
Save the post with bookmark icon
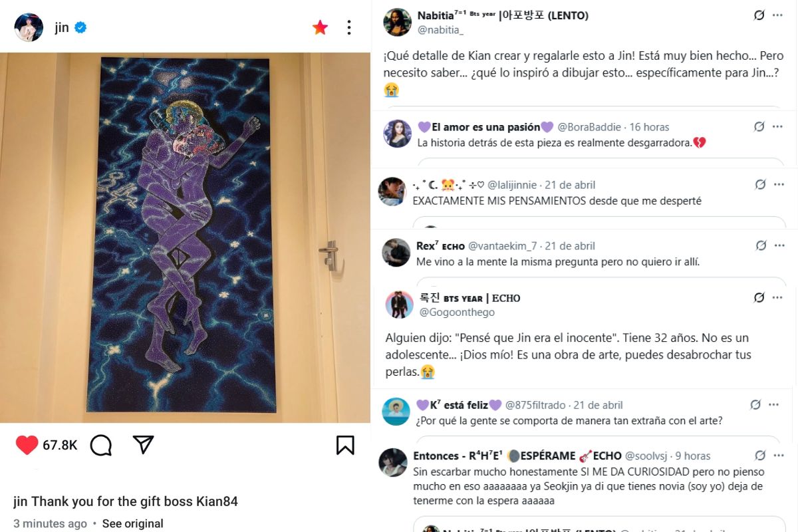[x=345, y=445]
